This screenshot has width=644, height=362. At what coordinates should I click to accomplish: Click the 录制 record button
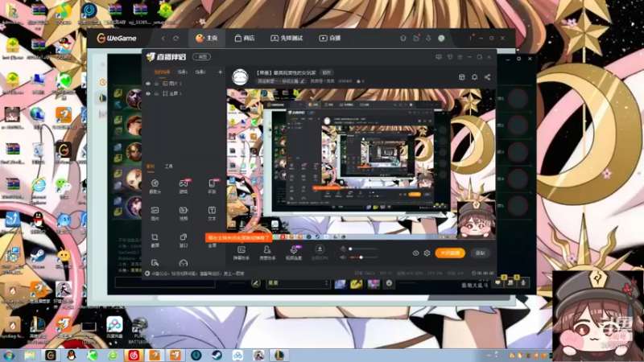coord(480,253)
